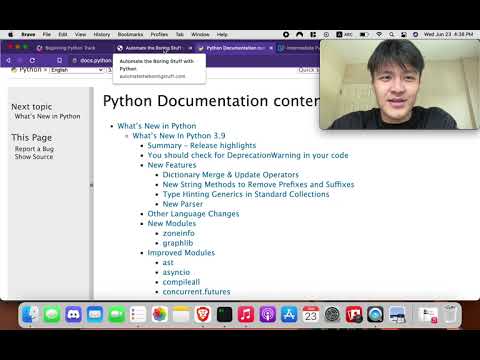Image resolution: width=480 pixels, height=360 pixels.
Task: Click the Brave browser dock icon
Action: click(x=203, y=314)
